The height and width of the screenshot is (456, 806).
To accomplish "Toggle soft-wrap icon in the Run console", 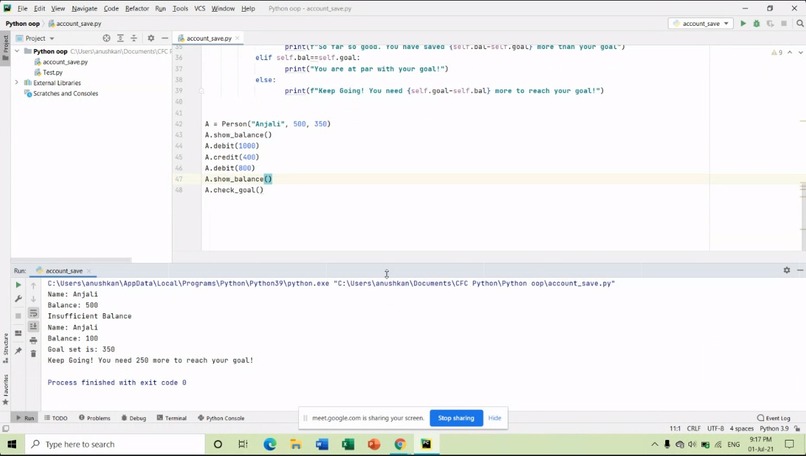I will pos(33,313).
